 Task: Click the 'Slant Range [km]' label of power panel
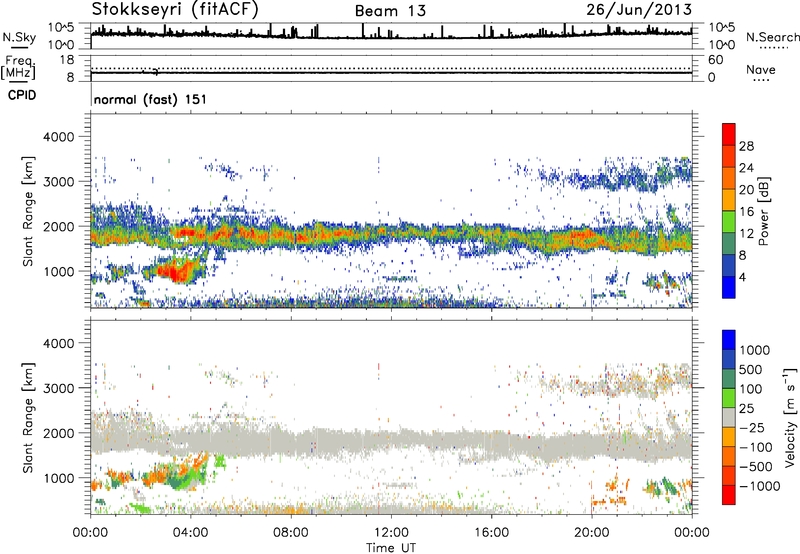(28, 211)
